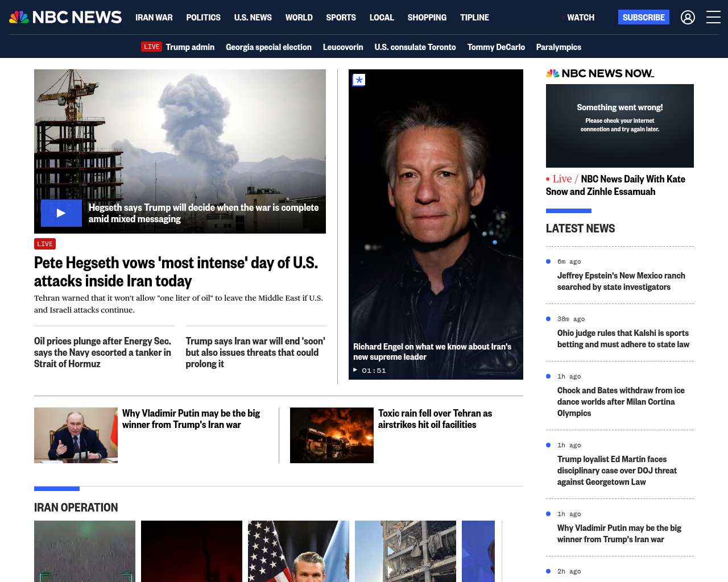
Task: Click the star icon on Richard Engel video
Action: tap(359, 80)
